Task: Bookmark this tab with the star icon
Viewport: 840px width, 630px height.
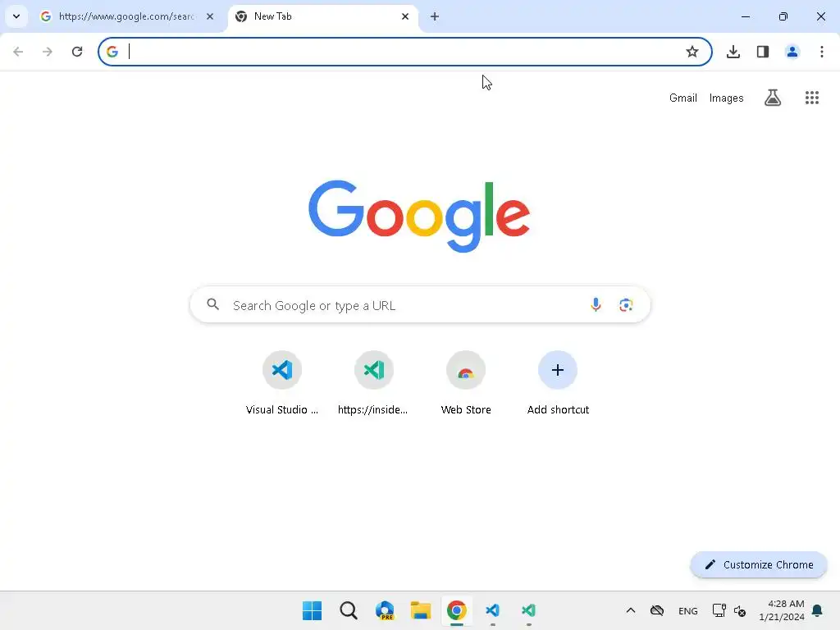Action: pyautogui.click(x=692, y=52)
